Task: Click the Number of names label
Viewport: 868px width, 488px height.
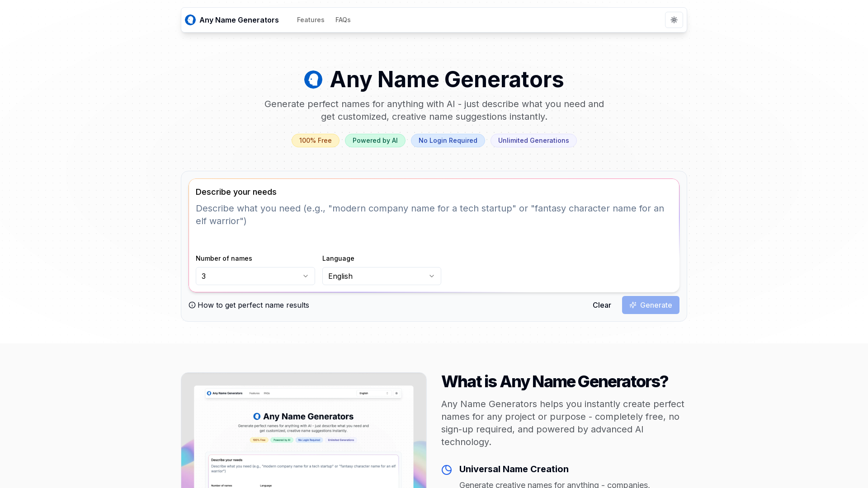Action: [x=224, y=258]
